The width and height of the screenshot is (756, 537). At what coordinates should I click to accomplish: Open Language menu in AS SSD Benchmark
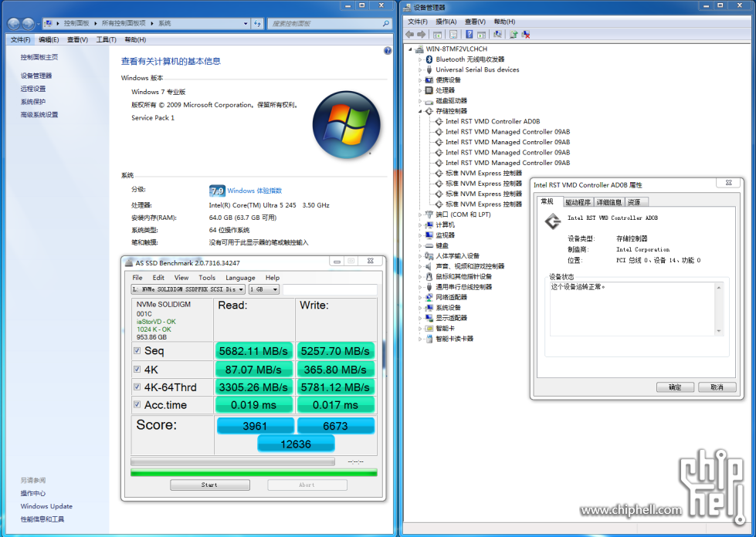(x=240, y=278)
